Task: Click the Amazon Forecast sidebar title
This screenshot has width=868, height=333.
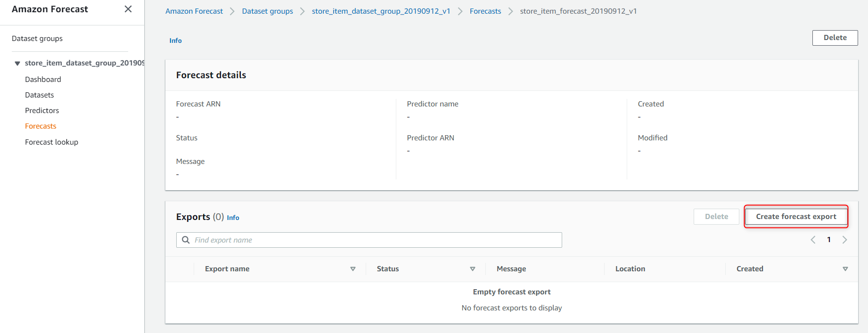Action: (x=50, y=9)
